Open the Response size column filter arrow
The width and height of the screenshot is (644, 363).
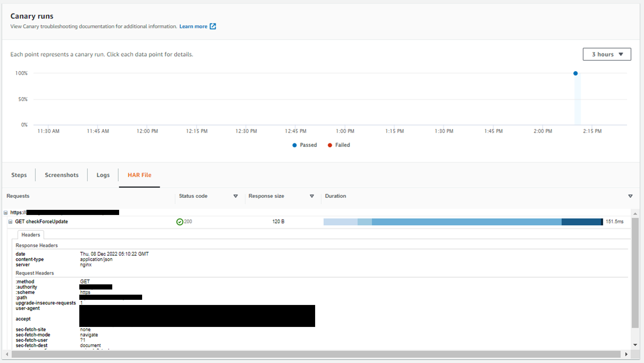[312, 196]
